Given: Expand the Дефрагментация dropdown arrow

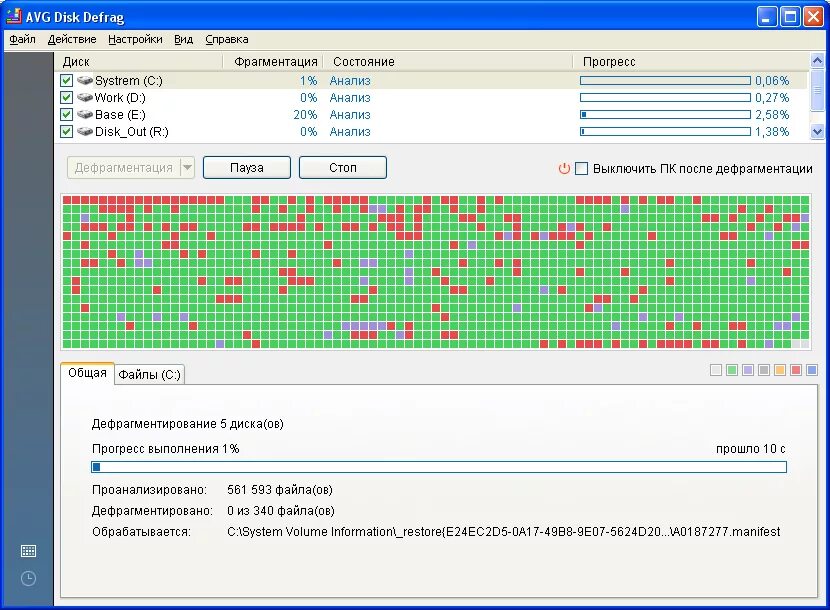Looking at the screenshot, I should pos(187,168).
